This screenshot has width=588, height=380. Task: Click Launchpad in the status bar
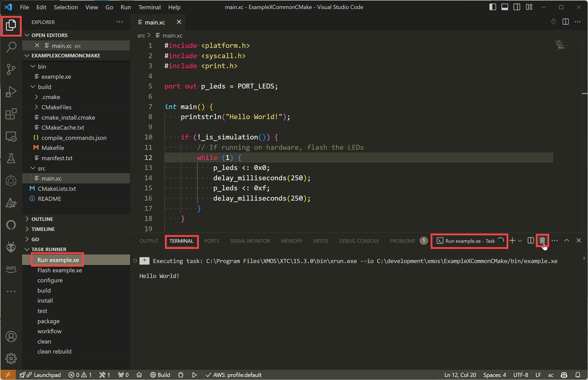click(x=40, y=375)
